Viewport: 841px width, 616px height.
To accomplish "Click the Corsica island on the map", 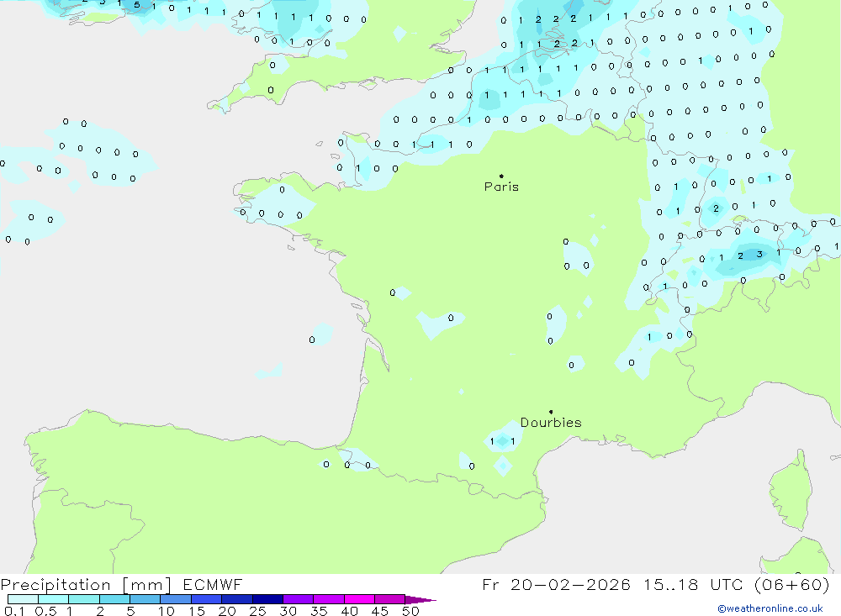I will (x=791, y=491).
